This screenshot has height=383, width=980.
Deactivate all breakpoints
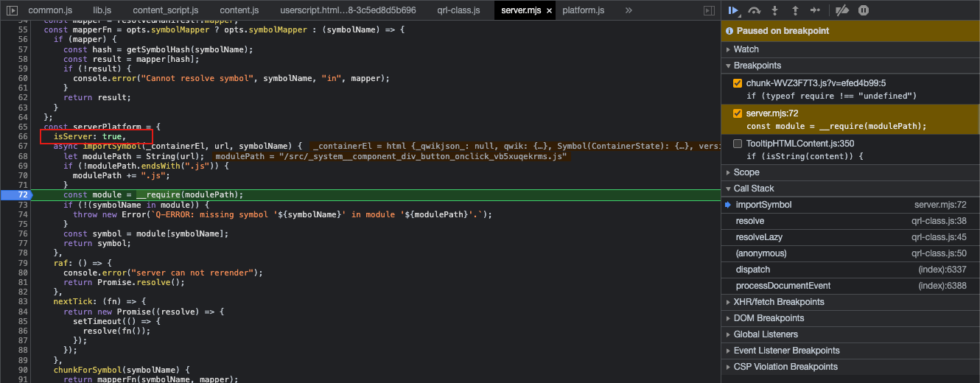pyautogui.click(x=843, y=10)
